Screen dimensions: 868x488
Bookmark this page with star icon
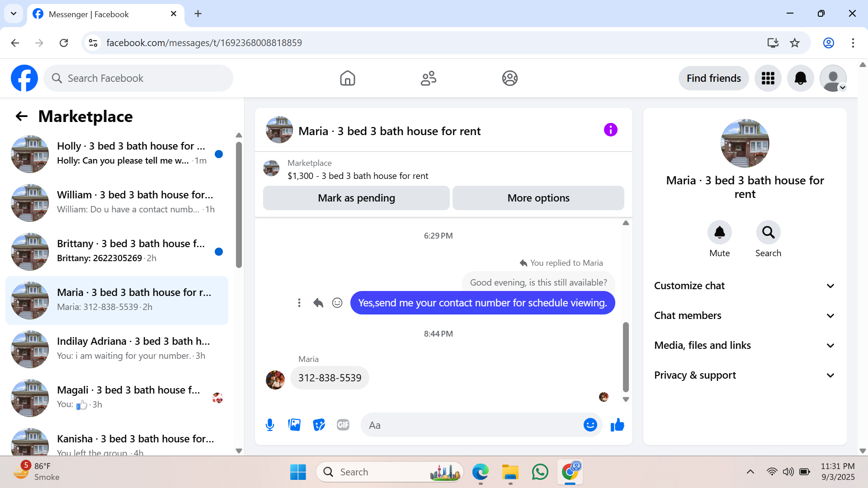coord(795,43)
